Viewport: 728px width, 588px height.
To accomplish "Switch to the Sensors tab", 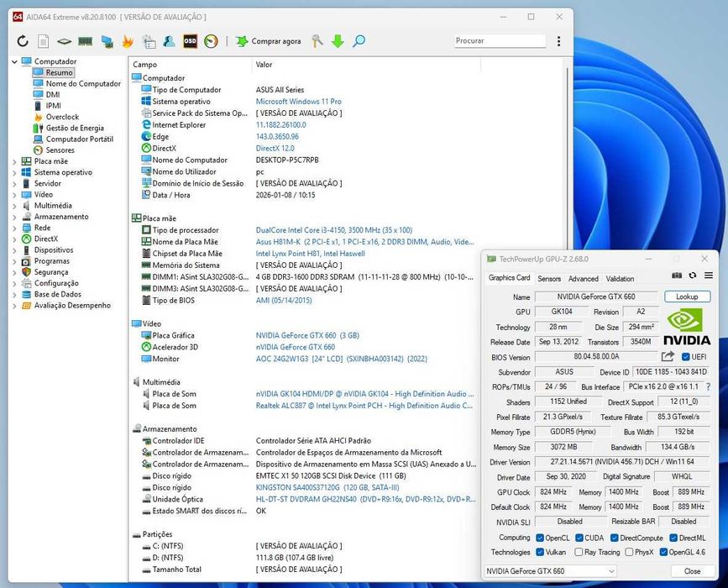I will tap(549, 279).
